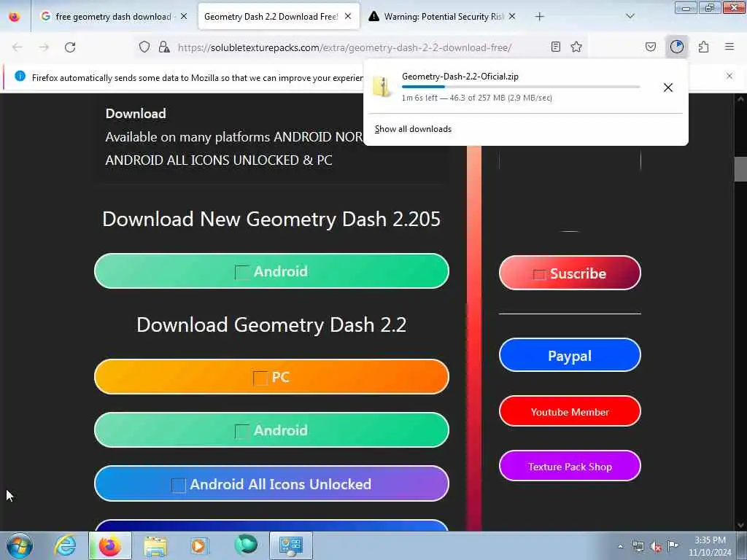Image resolution: width=747 pixels, height=560 pixels.
Task: Launch Internet Explorer from taskbar
Action: click(65, 545)
